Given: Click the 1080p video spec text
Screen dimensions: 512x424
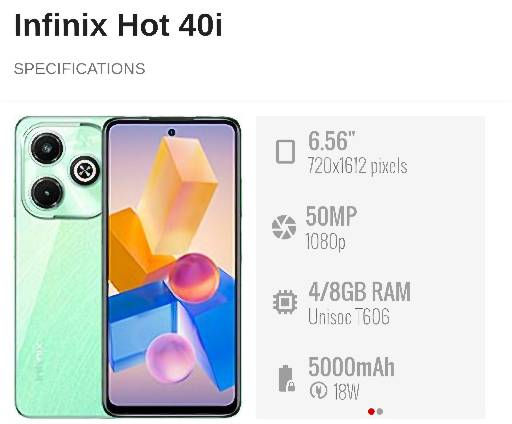Looking at the screenshot, I should (x=326, y=241).
